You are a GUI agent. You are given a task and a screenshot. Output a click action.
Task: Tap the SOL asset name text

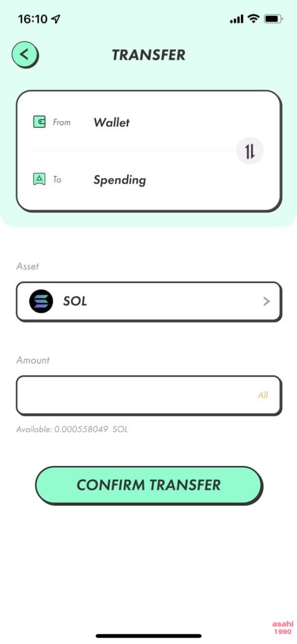tap(75, 301)
